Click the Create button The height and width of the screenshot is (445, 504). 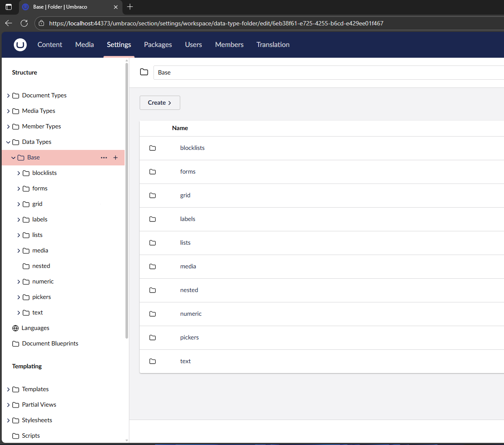[x=160, y=103]
